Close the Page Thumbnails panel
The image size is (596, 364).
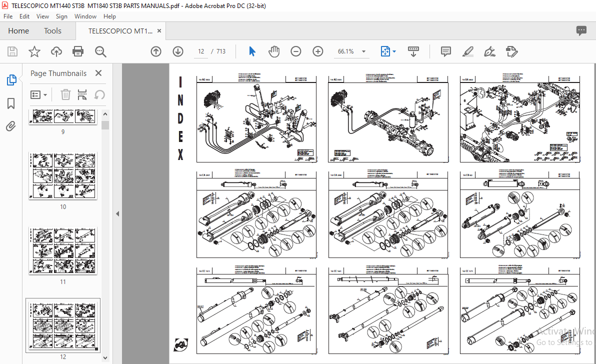98,73
